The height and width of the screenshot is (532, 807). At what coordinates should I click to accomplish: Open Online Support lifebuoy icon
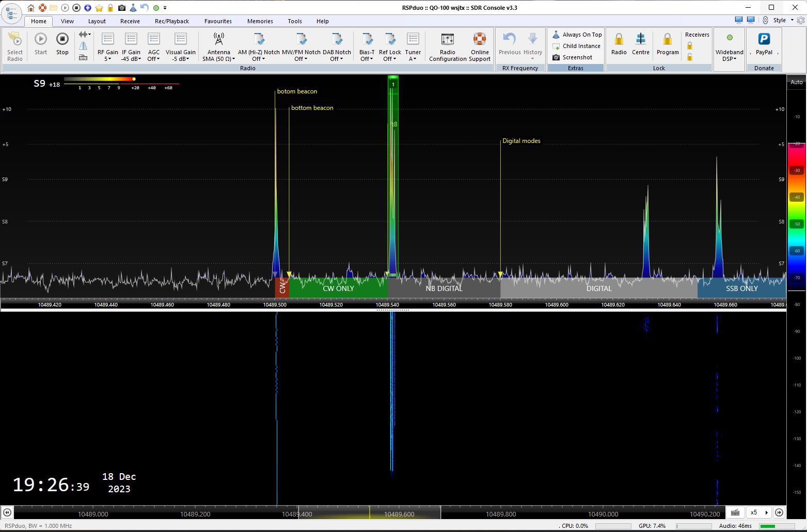pos(480,40)
